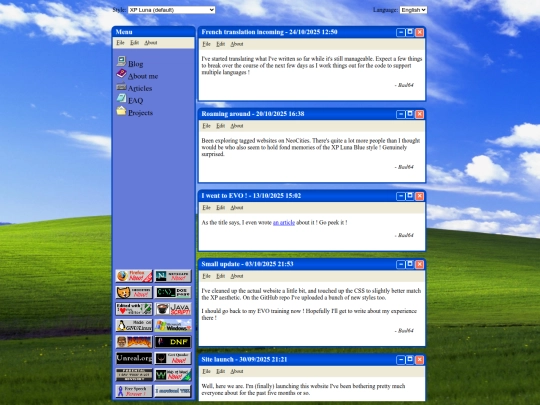Click the Netscape Now badge

(173, 276)
